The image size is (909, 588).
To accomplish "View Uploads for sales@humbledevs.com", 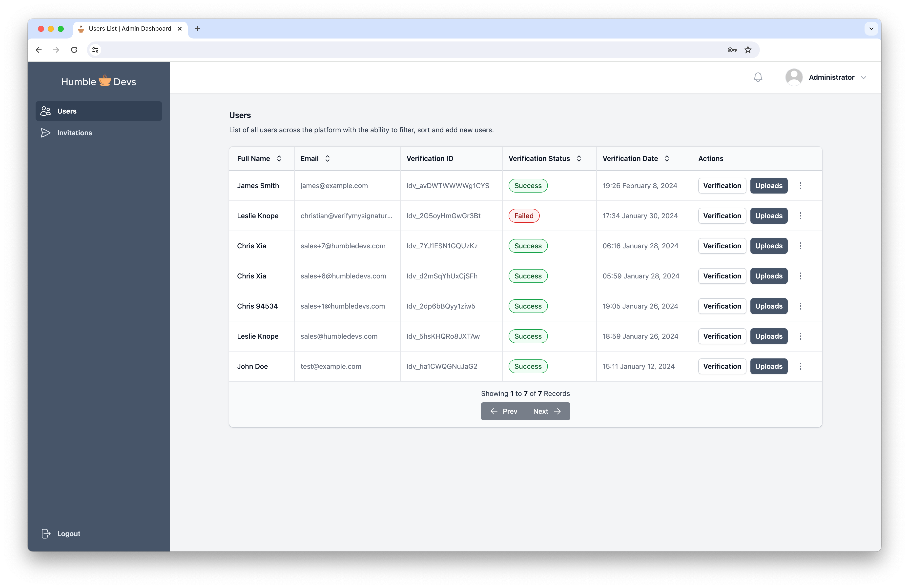I will 768,336.
